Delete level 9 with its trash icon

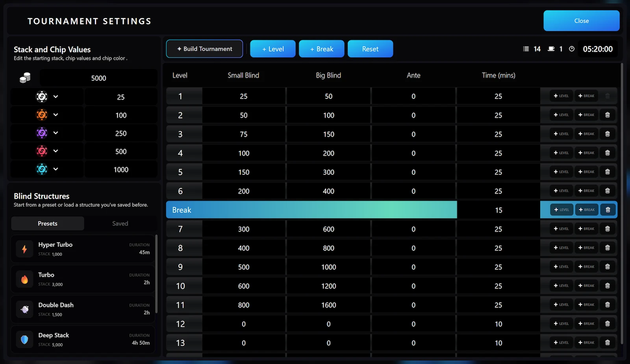[608, 267]
